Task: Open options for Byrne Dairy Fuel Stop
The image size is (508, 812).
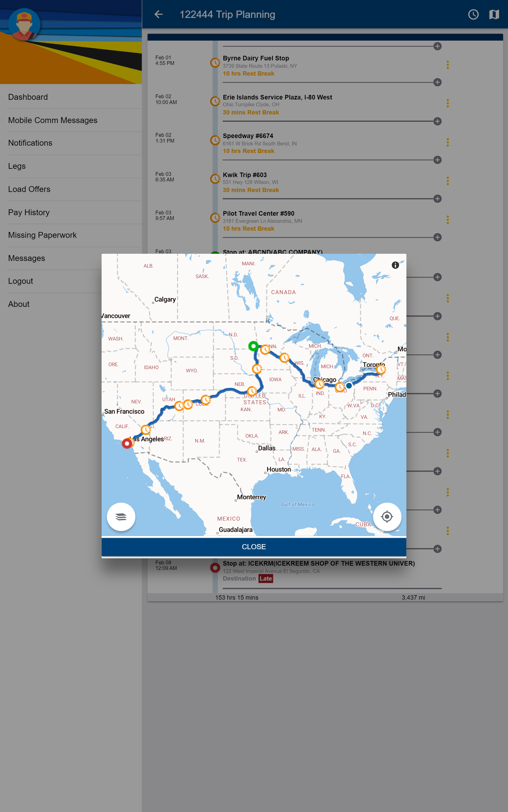Action: coord(448,65)
